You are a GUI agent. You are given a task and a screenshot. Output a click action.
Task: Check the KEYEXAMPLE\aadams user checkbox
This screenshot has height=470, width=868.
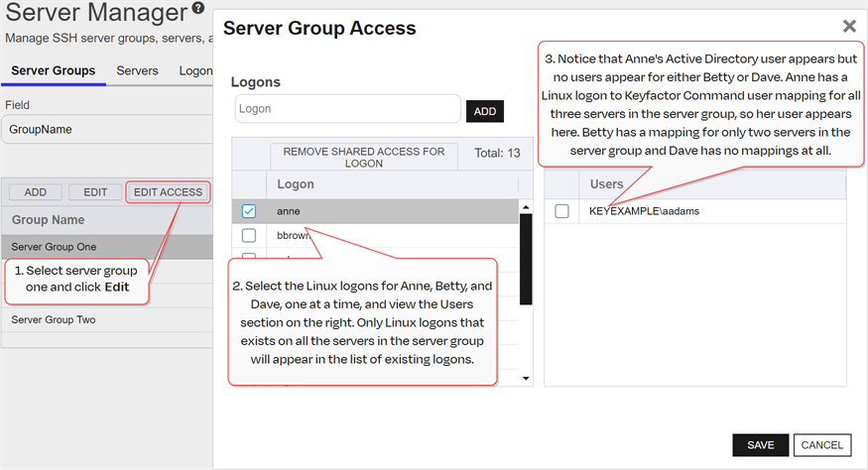click(x=562, y=211)
